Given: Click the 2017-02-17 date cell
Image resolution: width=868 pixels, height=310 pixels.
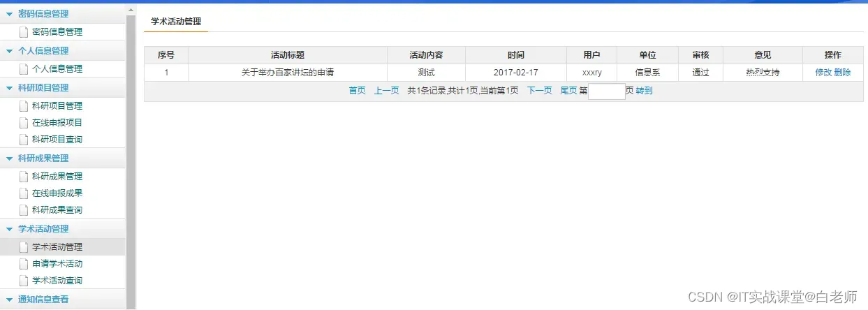Looking at the screenshot, I should click(516, 73).
